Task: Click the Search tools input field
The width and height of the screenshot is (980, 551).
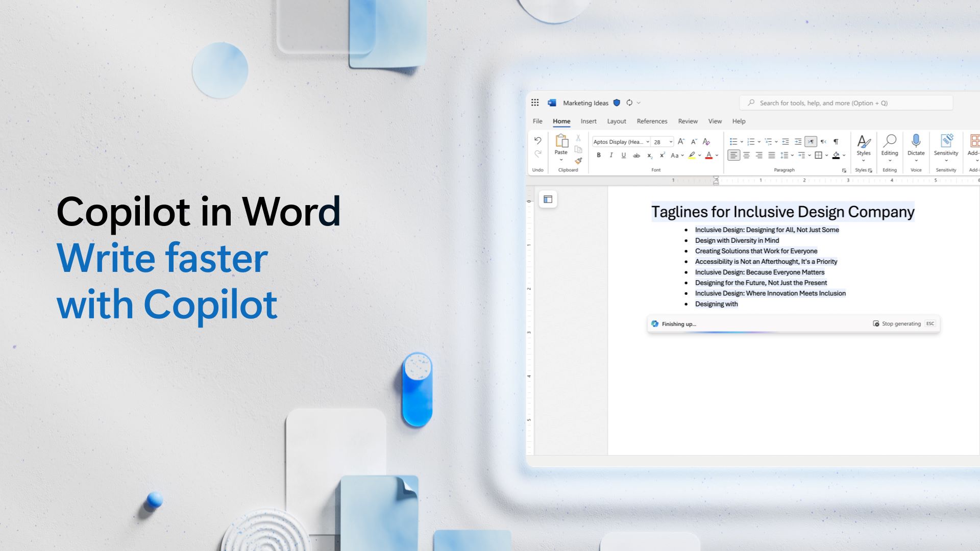Action: click(x=849, y=102)
